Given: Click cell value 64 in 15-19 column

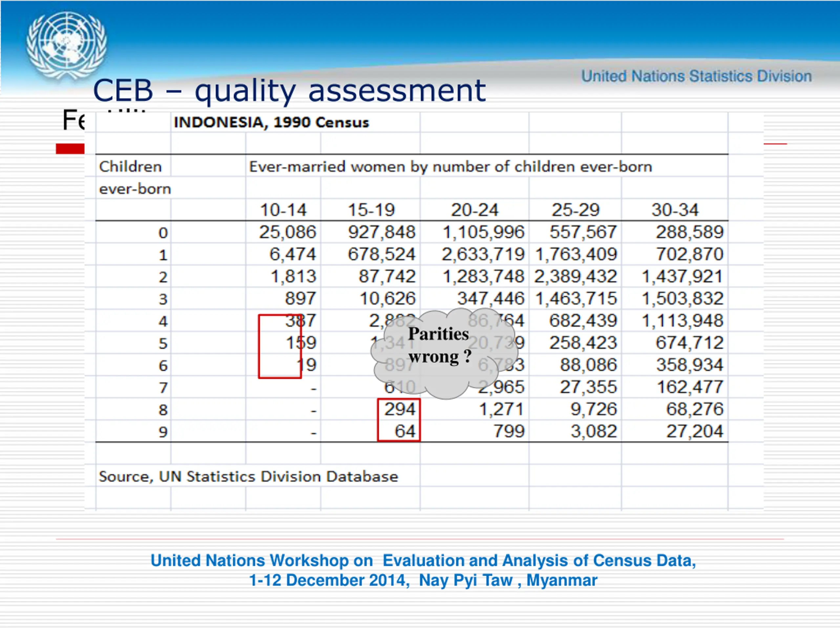Looking at the screenshot, I should (405, 431).
